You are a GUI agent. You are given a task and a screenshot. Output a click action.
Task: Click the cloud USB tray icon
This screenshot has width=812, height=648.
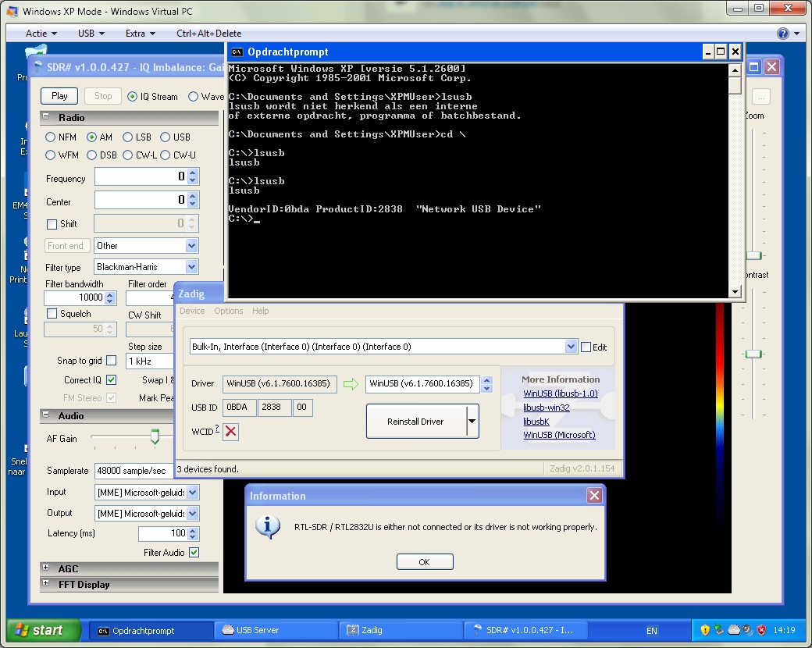coord(733,630)
